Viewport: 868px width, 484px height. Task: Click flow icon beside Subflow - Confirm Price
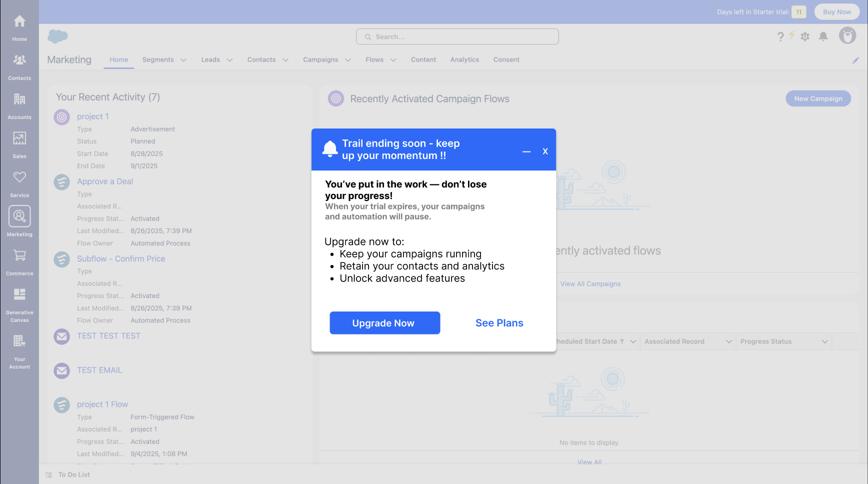click(x=61, y=259)
